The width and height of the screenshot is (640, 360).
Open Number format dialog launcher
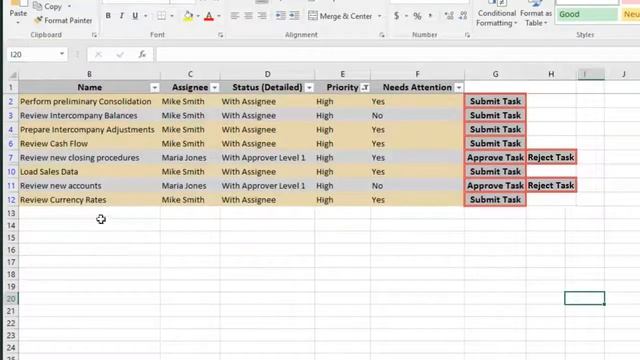pos(467,35)
